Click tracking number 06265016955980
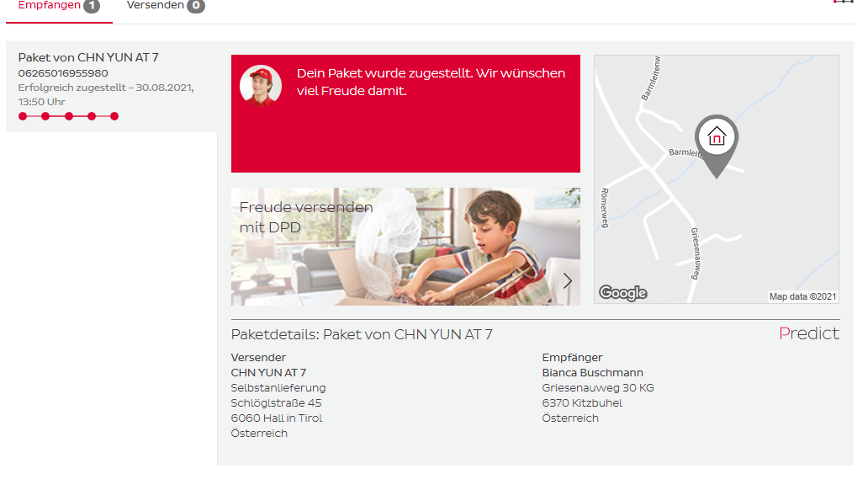This screenshot has width=868, height=490. (63, 73)
